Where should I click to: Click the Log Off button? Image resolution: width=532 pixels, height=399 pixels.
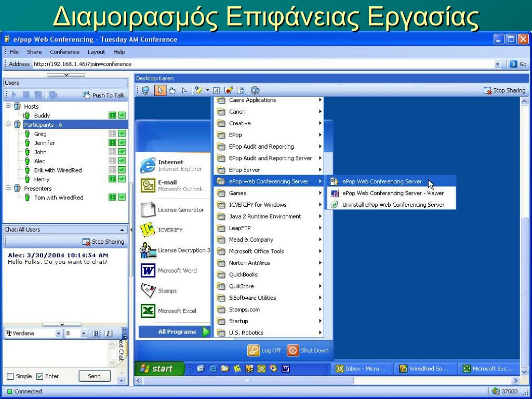pos(264,351)
